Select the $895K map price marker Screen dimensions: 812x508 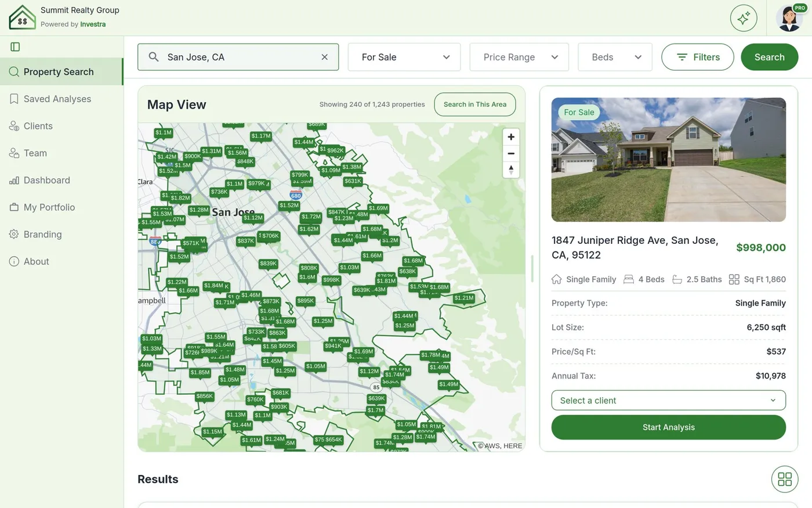pyautogui.click(x=306, y=301)
